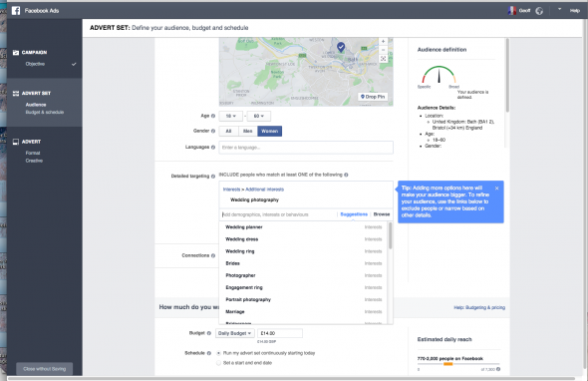Open the minimum age dropdown
The height and width of the screenshot is (381, 588).
(x=230, y=116)
